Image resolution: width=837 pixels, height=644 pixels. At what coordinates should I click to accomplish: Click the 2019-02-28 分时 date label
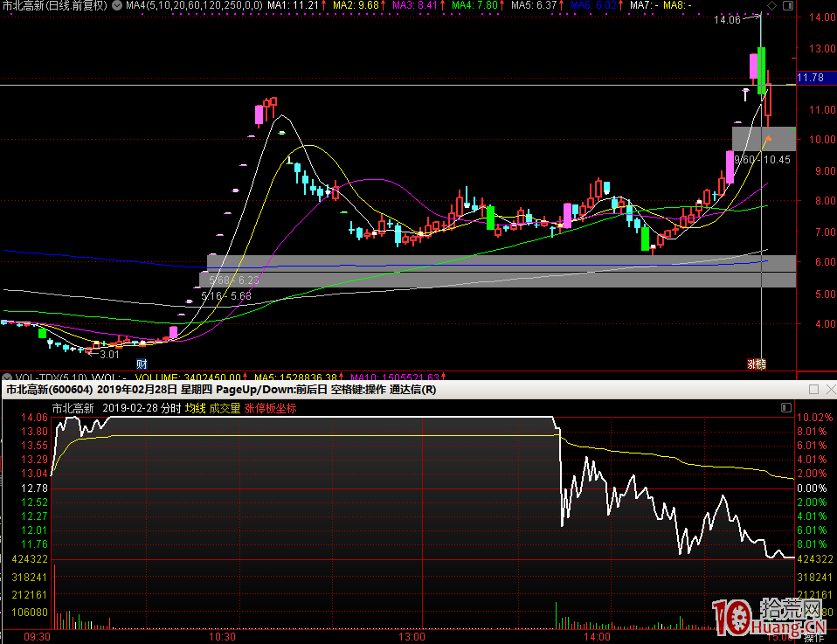click(x=142, y=409)
